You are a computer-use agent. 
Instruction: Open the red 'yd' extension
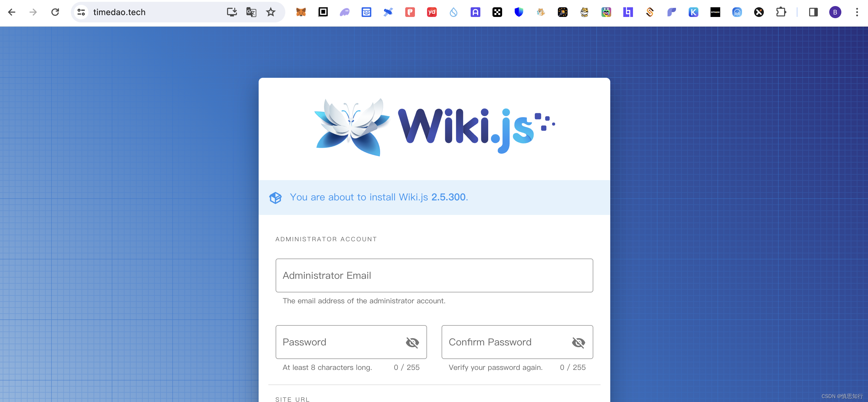pos(431,12)
